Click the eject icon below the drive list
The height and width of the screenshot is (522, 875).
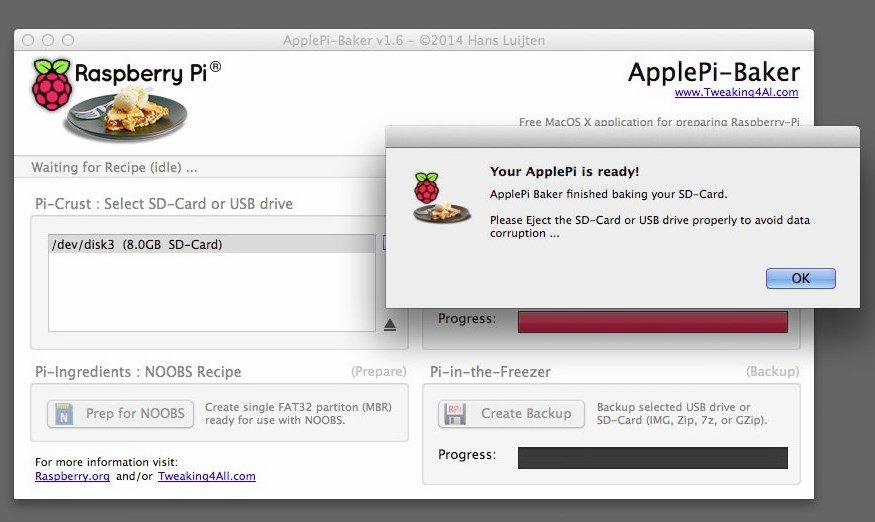pos(390,325)
